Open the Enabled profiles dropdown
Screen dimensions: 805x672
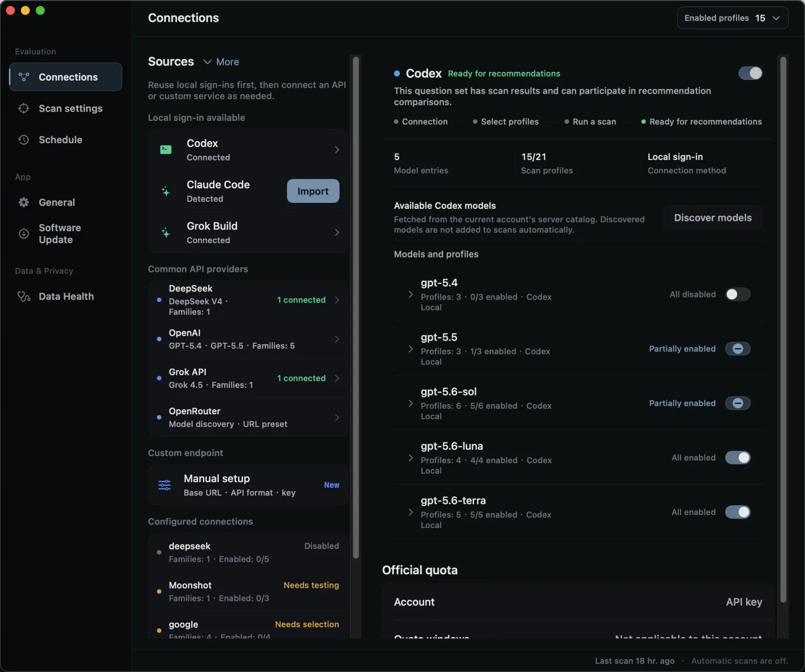point(733,18)
